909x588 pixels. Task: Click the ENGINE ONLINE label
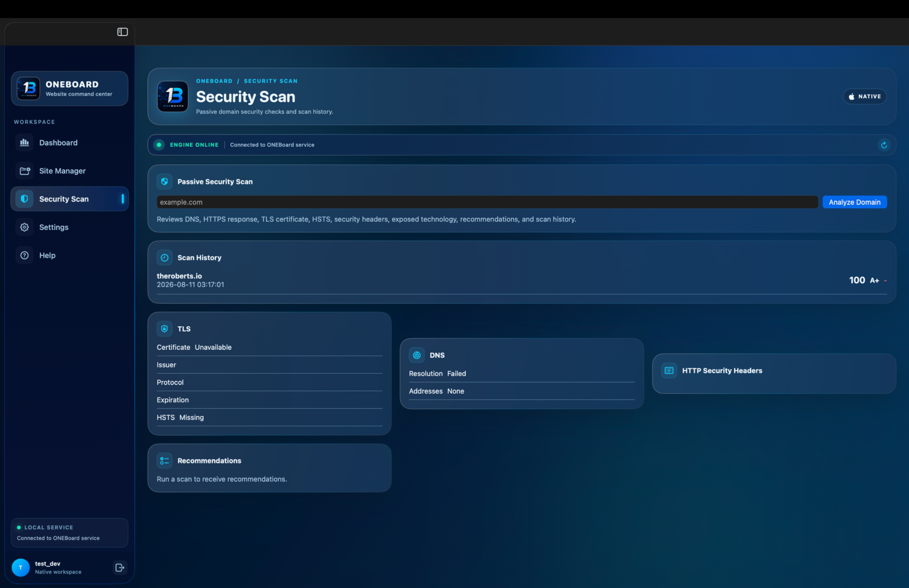click(x=194, y=145)
